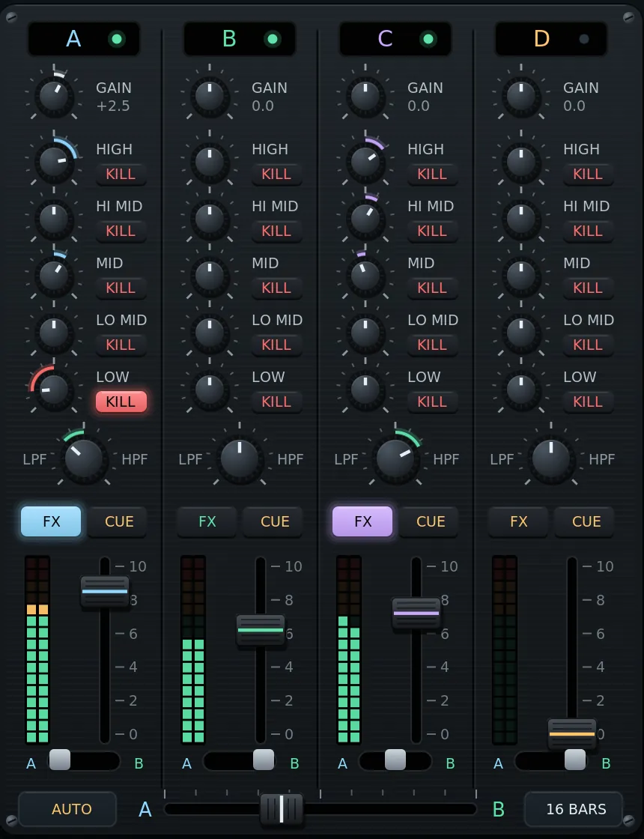Click channel B LO MID knob
644x839 pixels.
[210, 333]
